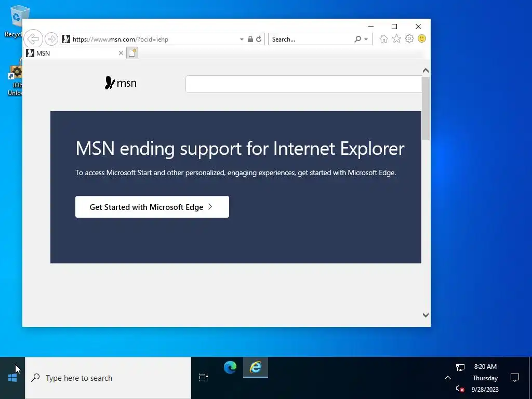Click the smiley feedback icon
The height and width of the screenshot is (399, 532).
[x=422, y=38]
